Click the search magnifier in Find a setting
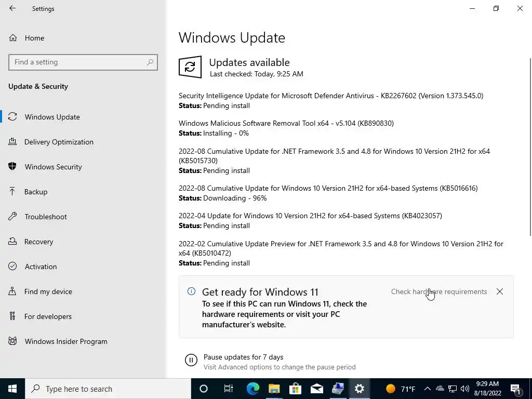The image size is (532, 399). (150, 62)
